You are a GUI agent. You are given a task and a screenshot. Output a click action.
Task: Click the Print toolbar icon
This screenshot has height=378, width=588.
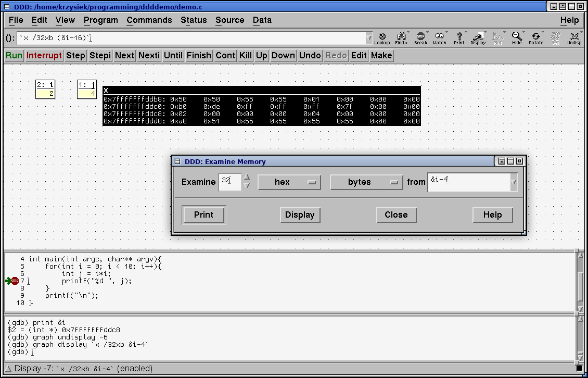click(x=459, y=38)
